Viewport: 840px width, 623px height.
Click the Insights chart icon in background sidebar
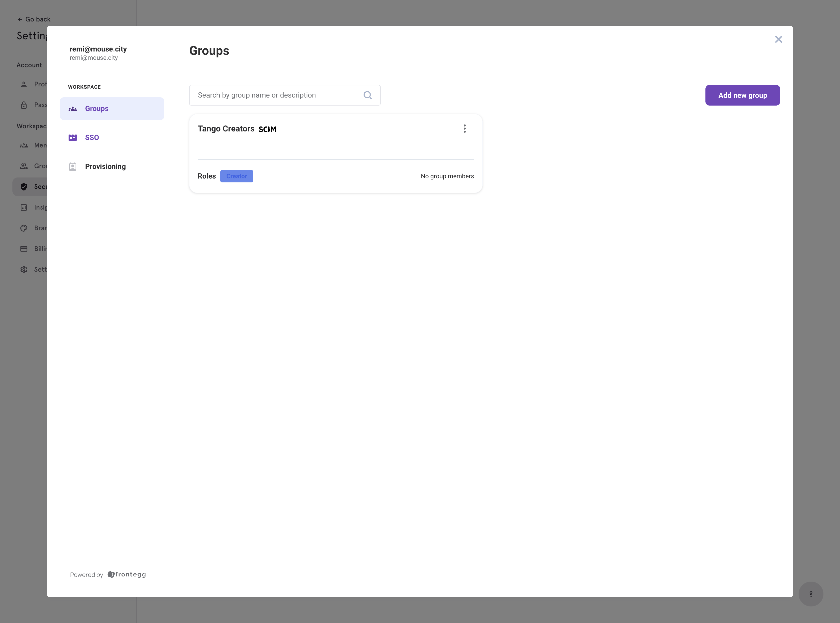tap(24, 207)
